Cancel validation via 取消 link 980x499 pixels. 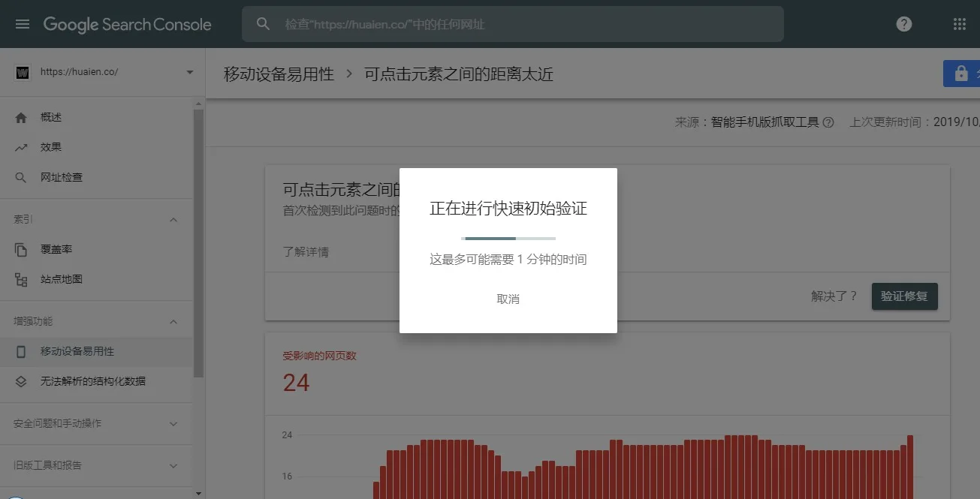click(x=508, y=299)
